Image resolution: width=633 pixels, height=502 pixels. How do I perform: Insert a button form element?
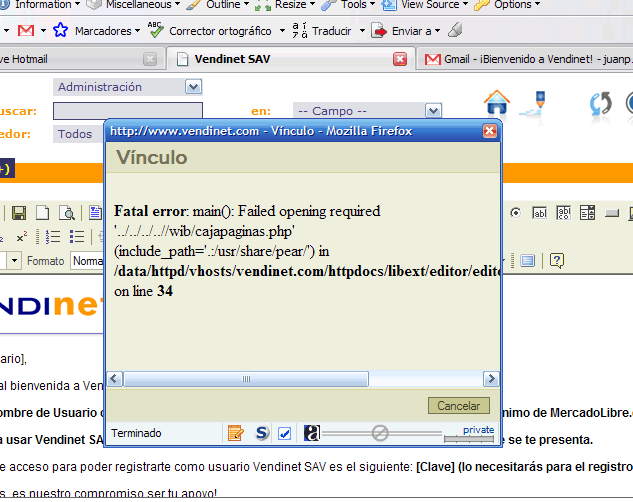pyautogui.click(x=612, y=213)
